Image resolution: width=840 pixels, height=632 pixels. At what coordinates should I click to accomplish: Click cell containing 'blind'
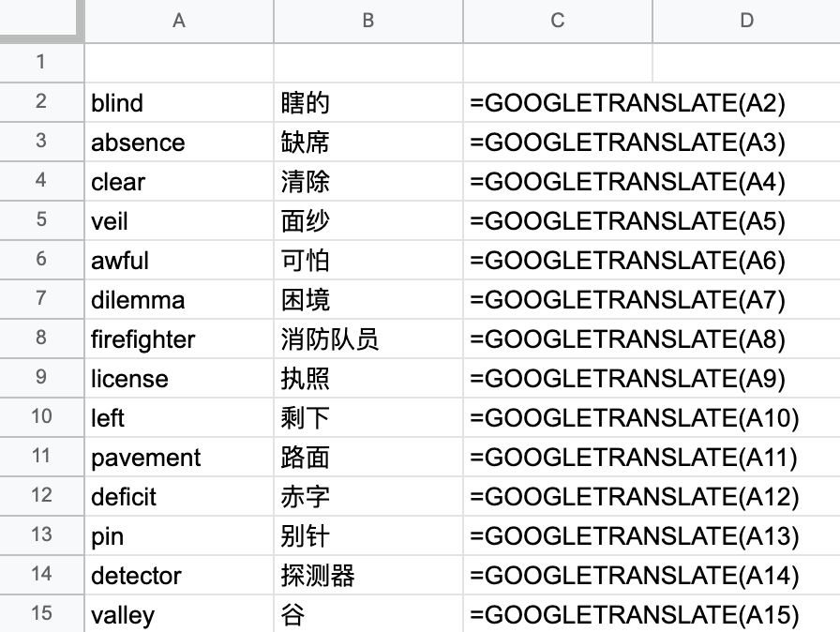click(x=179, y=102)
